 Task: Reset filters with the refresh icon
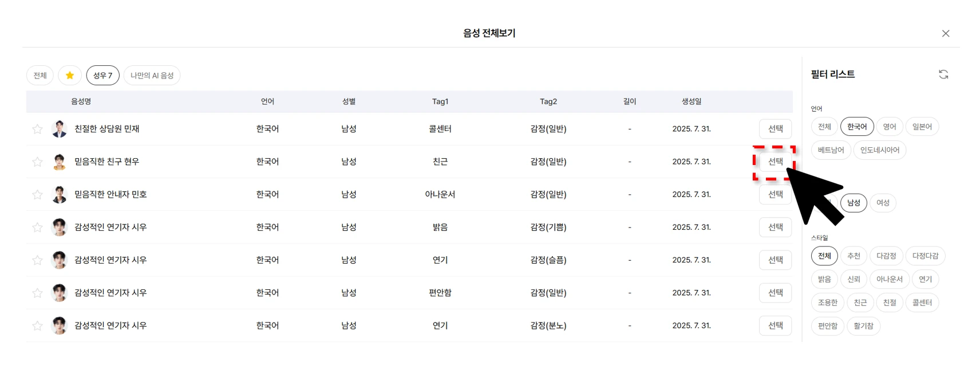pos(943,74)
